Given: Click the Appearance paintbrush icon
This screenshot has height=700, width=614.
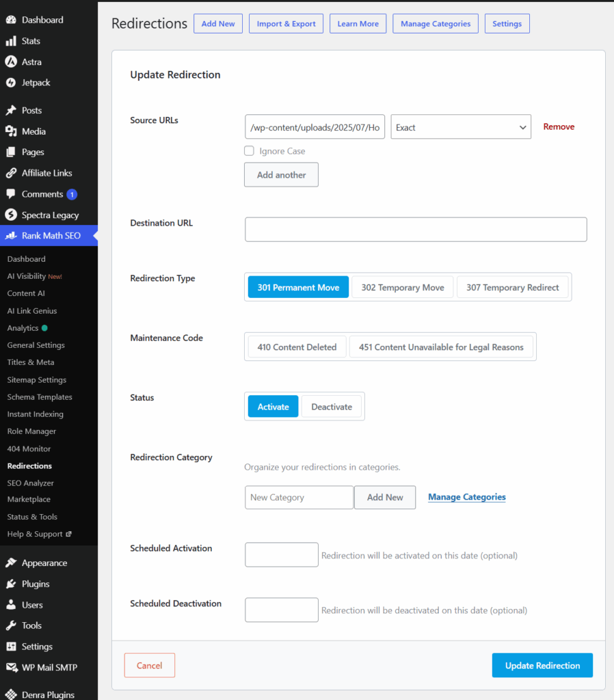Looking at the screenshot, I should [11, 563].
